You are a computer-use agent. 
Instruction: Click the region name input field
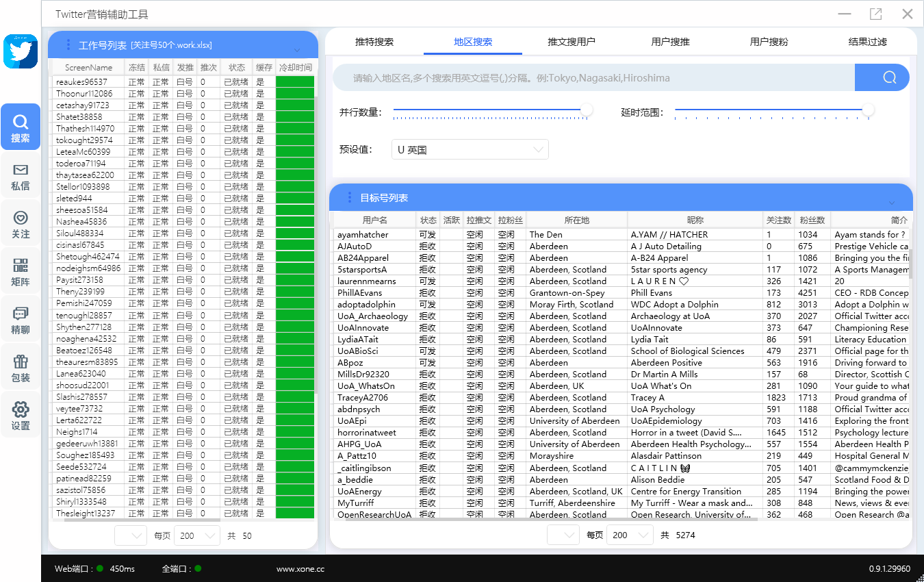(x=594, y=77)
